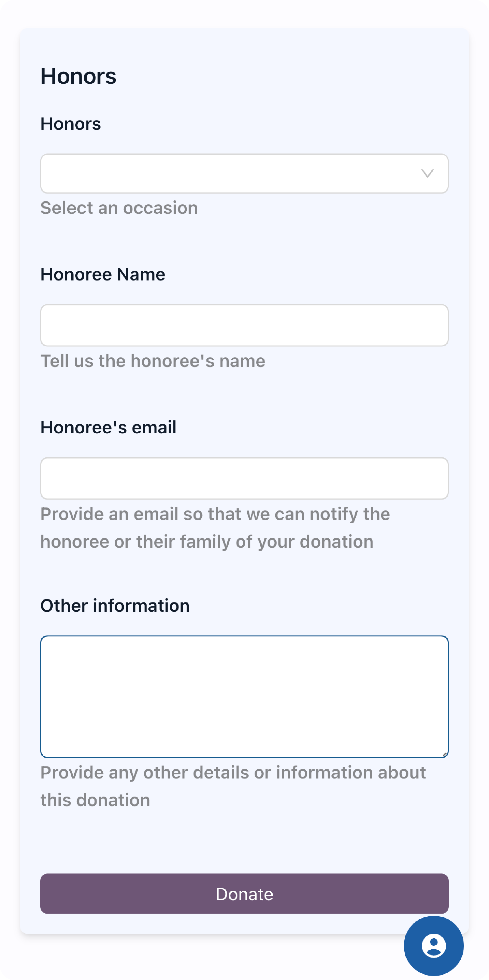Screen dimensions: 489x980
Task: Click "Tell us the honoree's name" hint
Action: coord(153,361)
